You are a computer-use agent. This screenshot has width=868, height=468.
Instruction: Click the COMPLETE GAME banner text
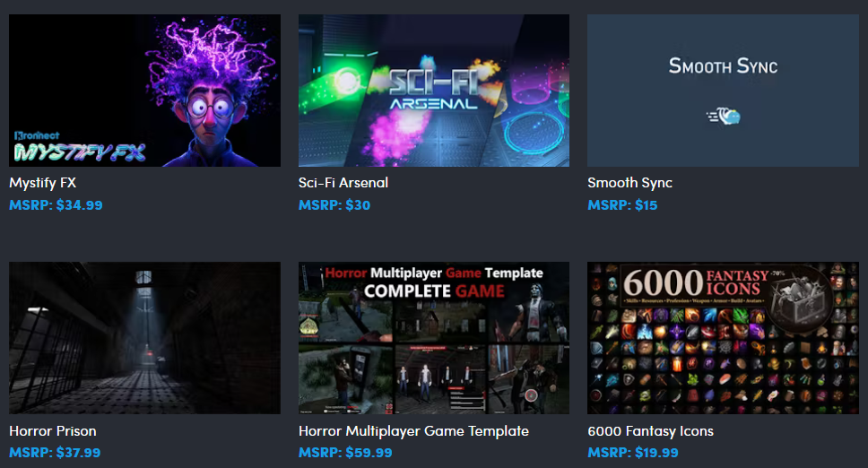click(434, 291)
